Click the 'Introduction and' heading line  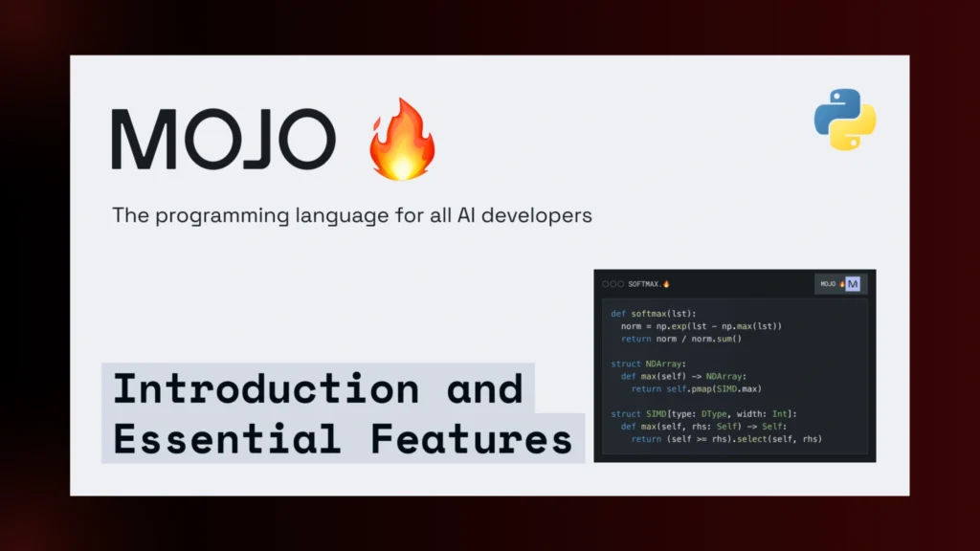[x=318, y=388]
